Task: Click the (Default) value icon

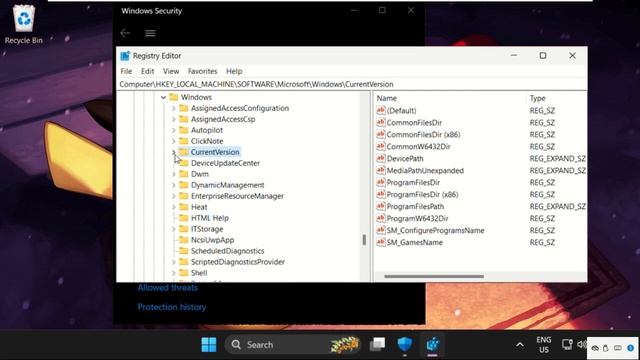Action: (380, 111)
